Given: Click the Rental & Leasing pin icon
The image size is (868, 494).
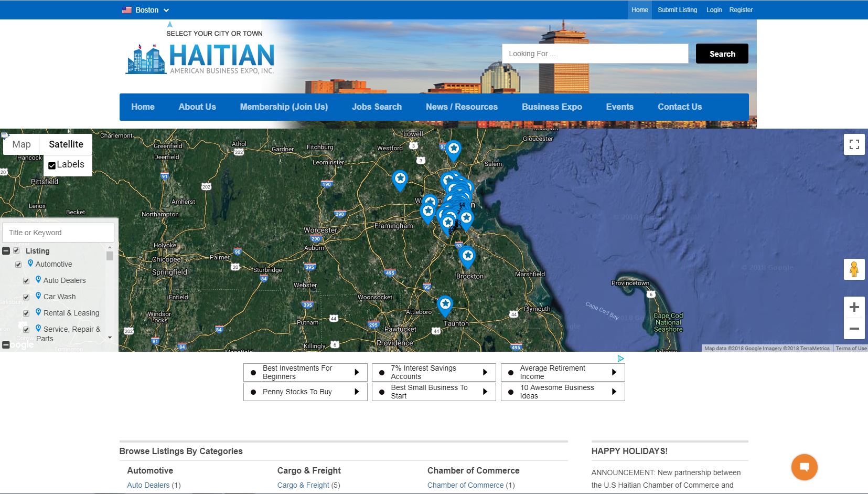Looking at the screenshot, I should click(38, 312).
